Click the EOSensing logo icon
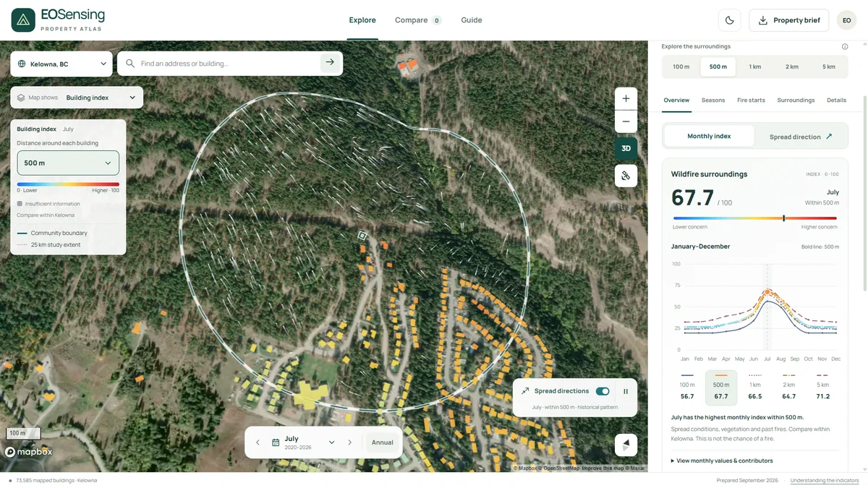868x488 pixels. [23, 20]
